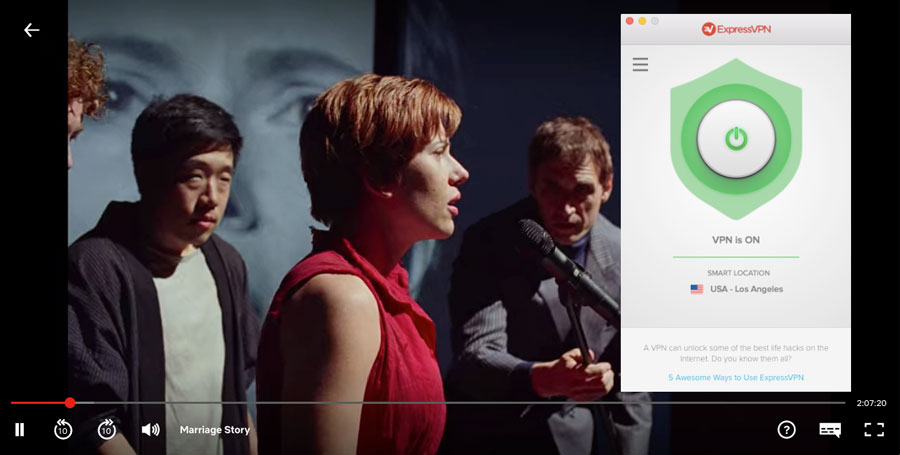Close the ExpressVPN window
Image resolution: width=900 pixels, height=455 pixels.
[630, 21]
